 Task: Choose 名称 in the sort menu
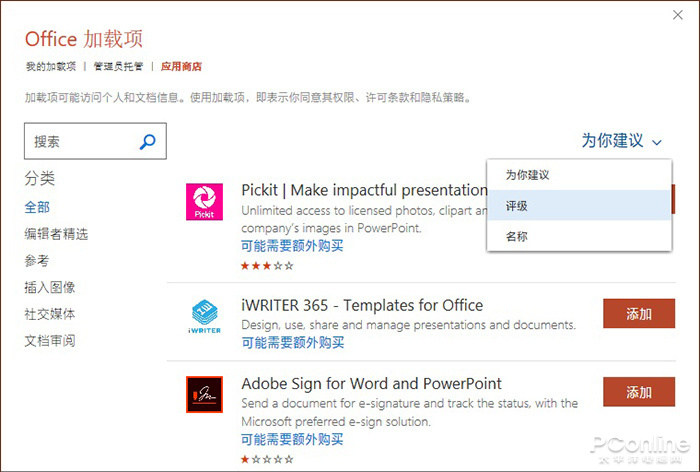579,236
